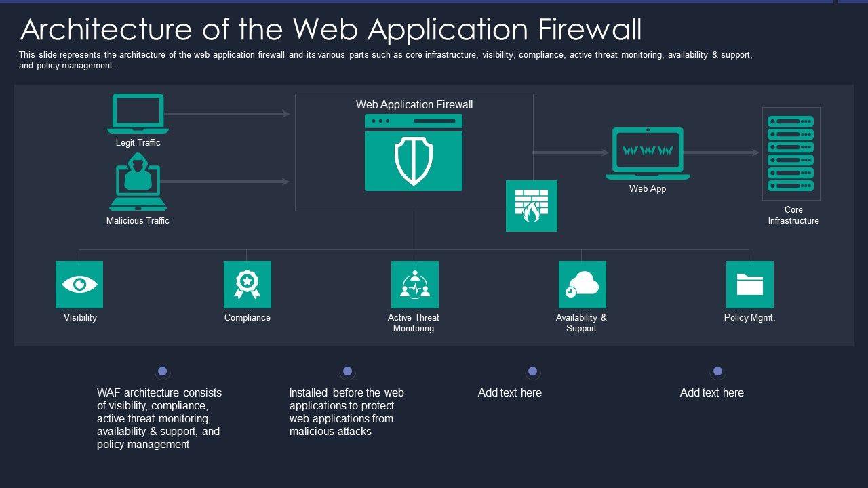Click the Web Application Firewall box label
The image size is (868, 488).
[414, 104]
